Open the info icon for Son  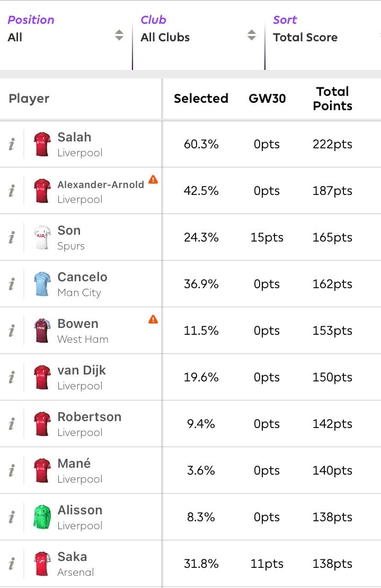click(x=12, y=237)
